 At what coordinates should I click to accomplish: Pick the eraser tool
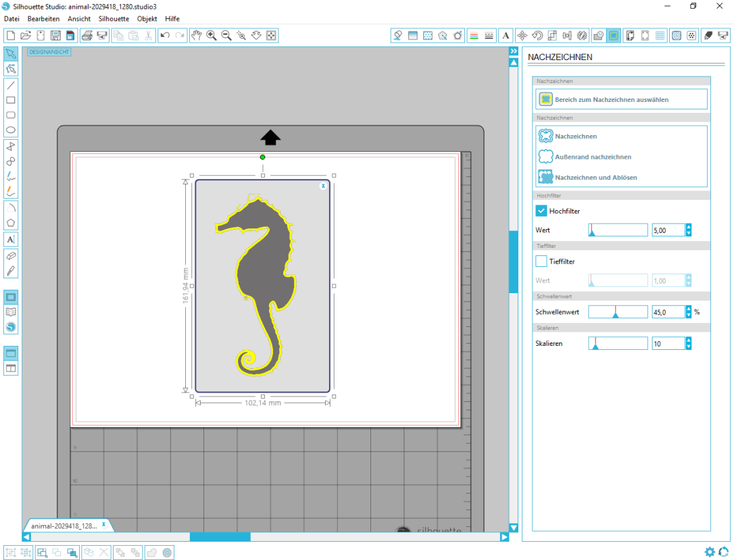point(10,255)
